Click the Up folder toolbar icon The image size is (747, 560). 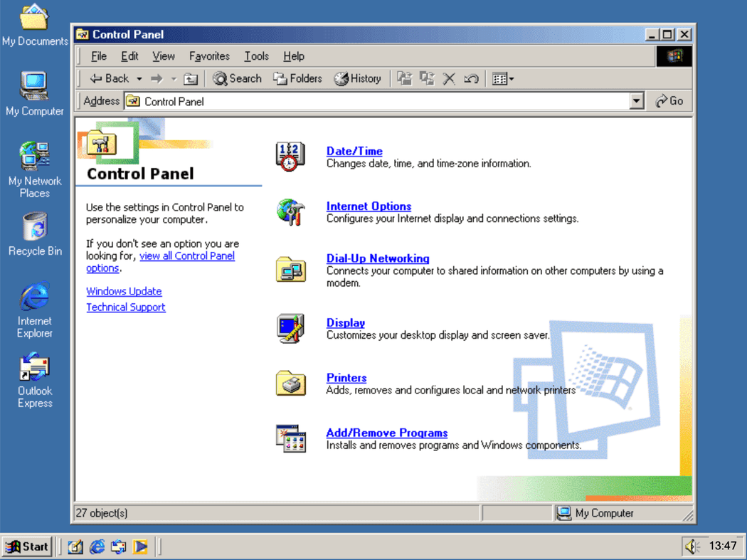pyautogui.click(x=190, y=78)
